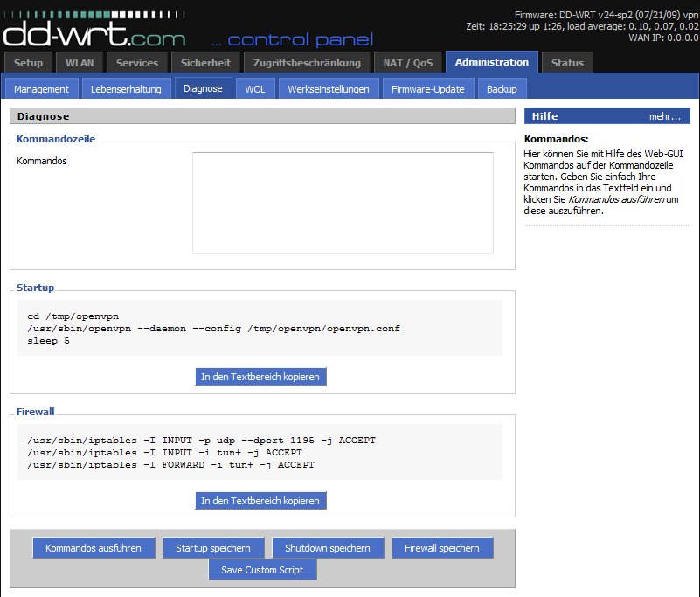Open the WOL subtab
The image size is (700, 597).
click(x=255, y=89)
